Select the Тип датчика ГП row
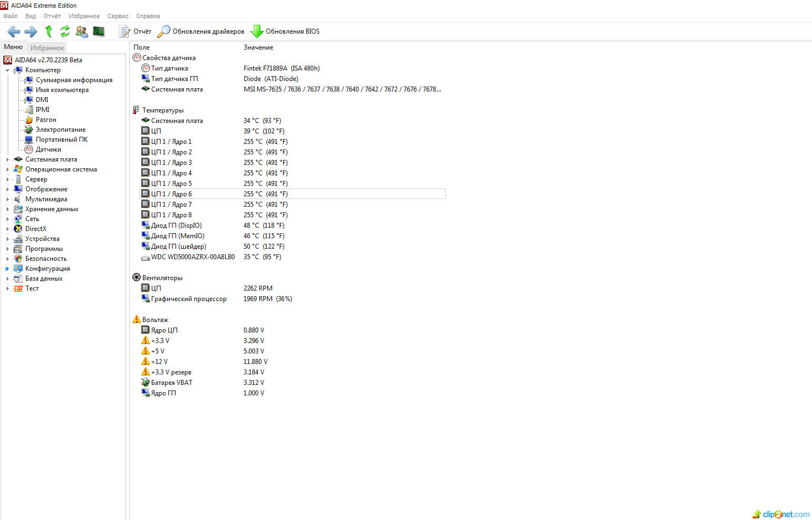Viewport: 812px width, 520px height. pyautogui.click(x=292, y=79)
